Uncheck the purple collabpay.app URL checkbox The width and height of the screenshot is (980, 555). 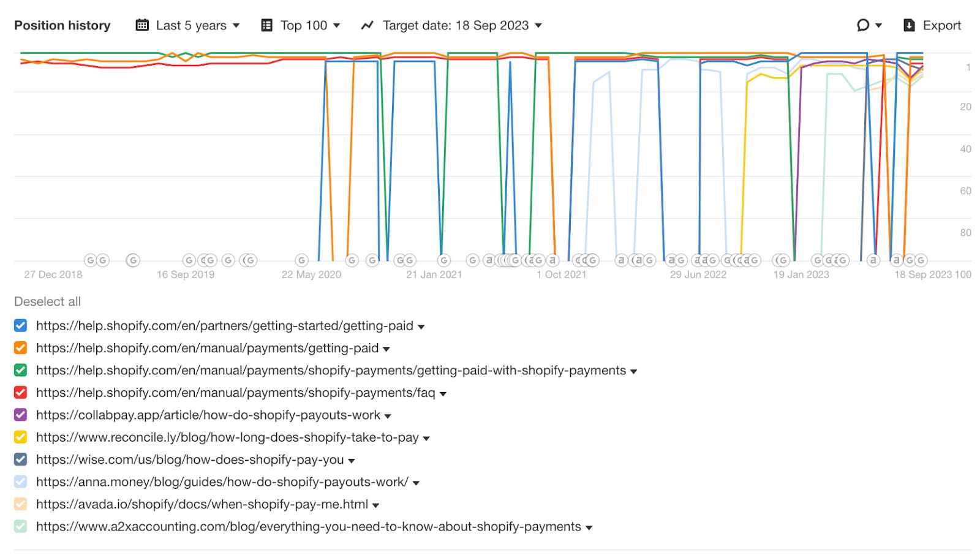click(x=20, y=415)
